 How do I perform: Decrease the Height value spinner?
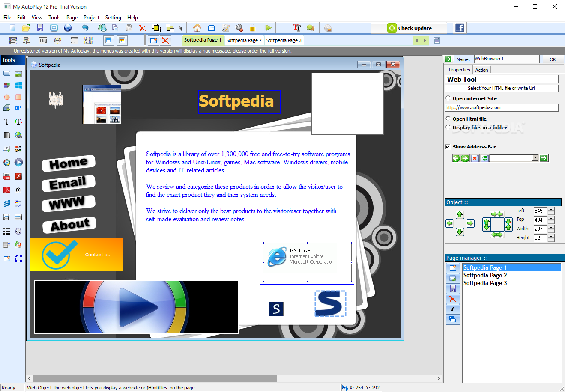click(551, 240)
